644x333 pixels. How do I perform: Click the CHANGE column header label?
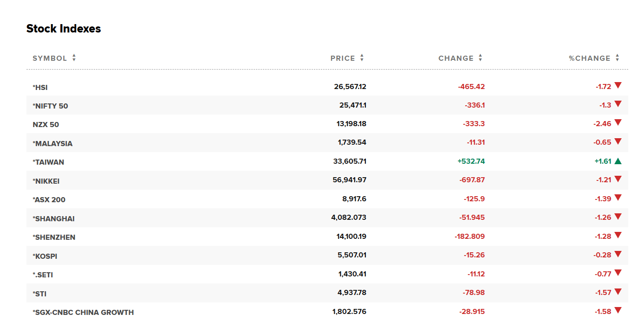pyautogui.click(x=456, y=58)
